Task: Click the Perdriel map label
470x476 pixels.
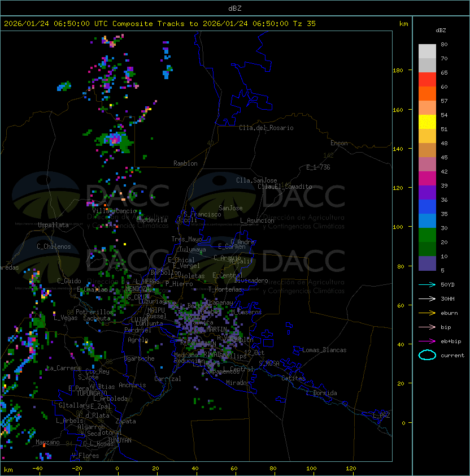Action: tap(138, 330)
